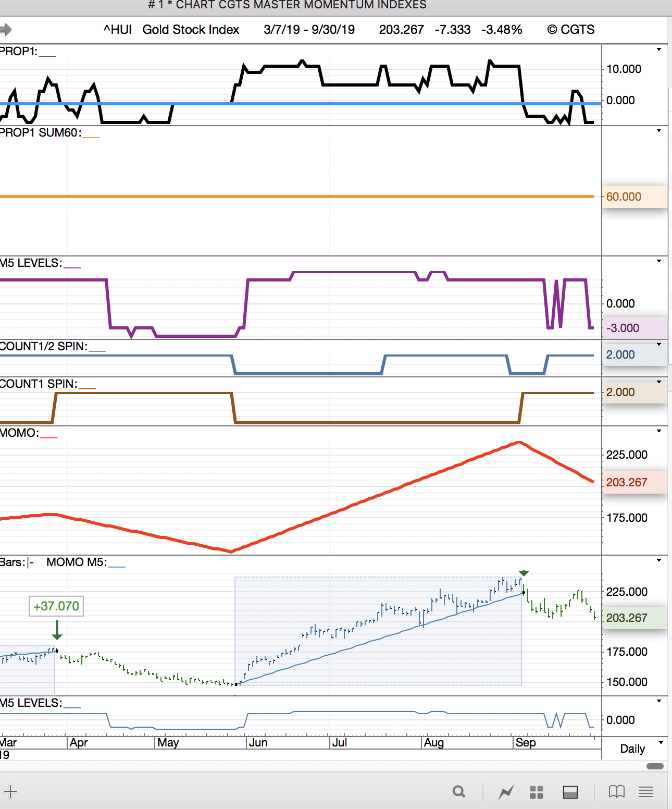Open the PROP1 SUM60 pane options triangle
The width and height of the screenshot is (672, 809).
659,131
